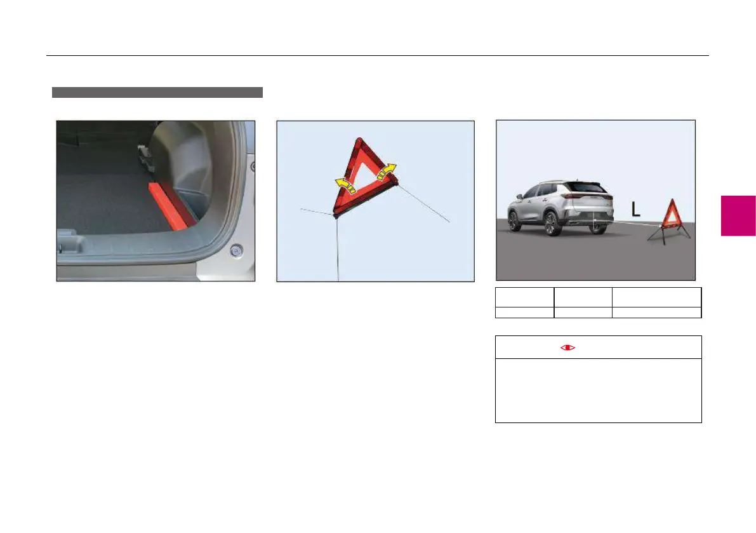The image size is (756, 533).
Task: Select the bottom-left table cell
Action: point(524,313)
